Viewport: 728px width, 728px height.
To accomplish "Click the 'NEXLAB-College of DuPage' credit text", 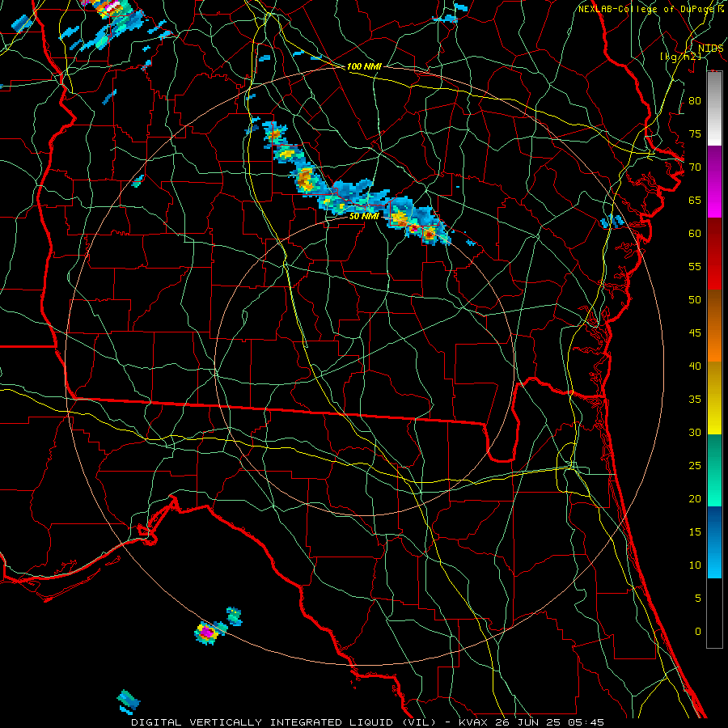I will (647, 9).
